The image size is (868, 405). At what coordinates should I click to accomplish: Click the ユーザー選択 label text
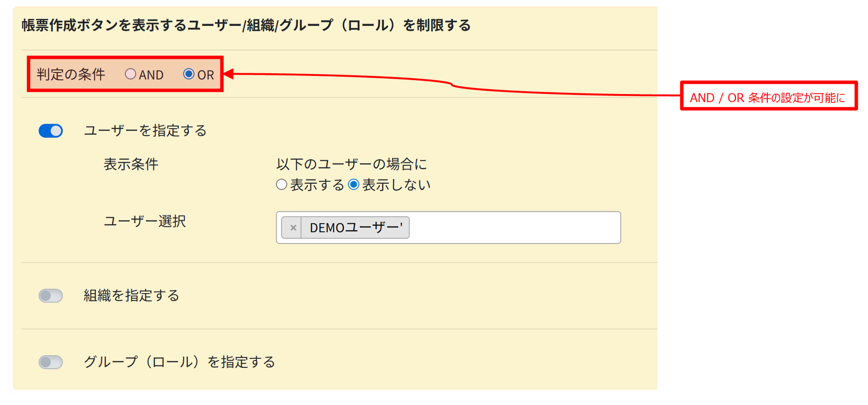(145, 221)
